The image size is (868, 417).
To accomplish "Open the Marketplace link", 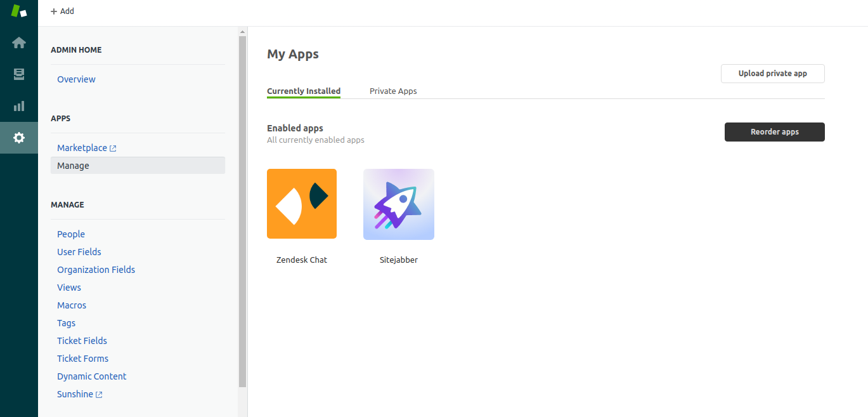I will click(82, 148).
